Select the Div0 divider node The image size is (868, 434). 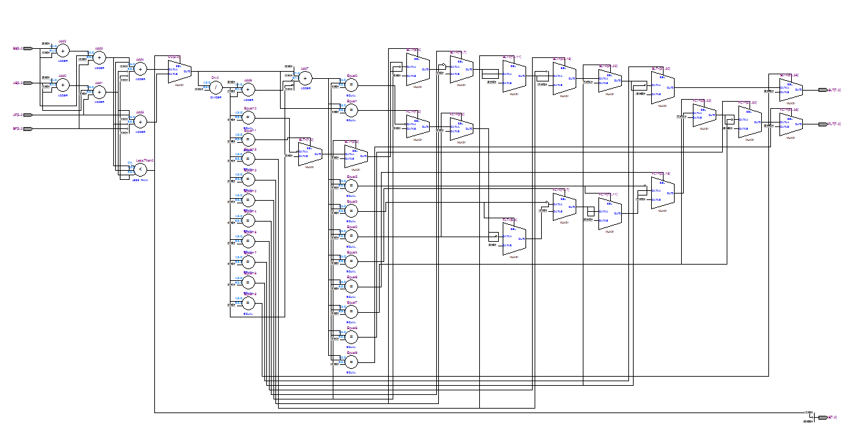pos(216,87)
